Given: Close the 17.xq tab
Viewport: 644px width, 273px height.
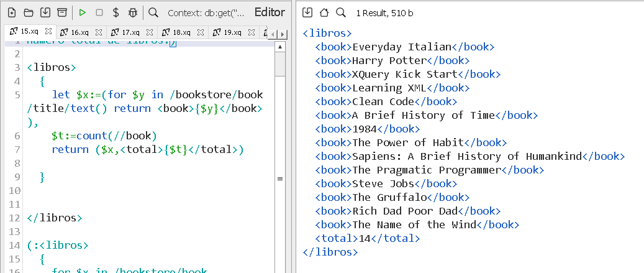Looking at the screenshot, I should (x=149, y=32).
